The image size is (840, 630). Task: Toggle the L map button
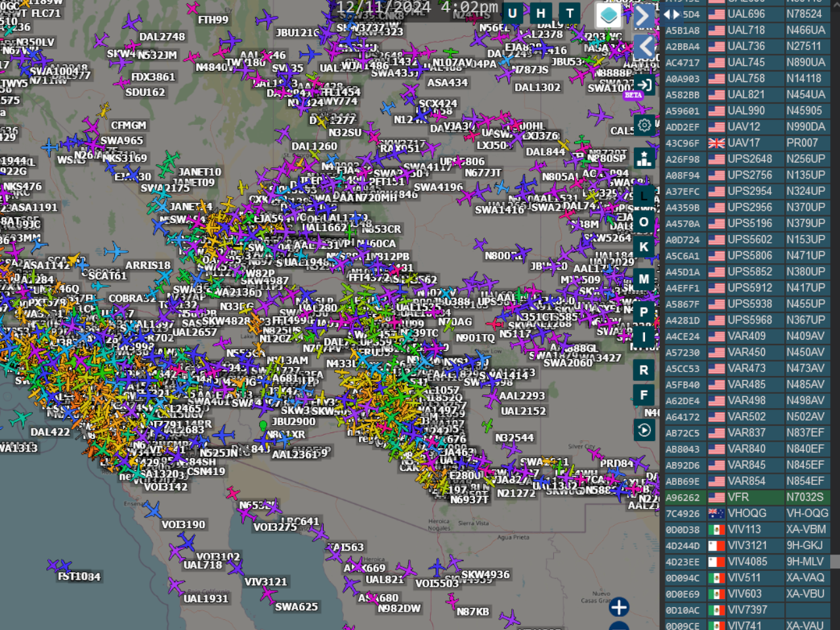[x=644, y=195]
